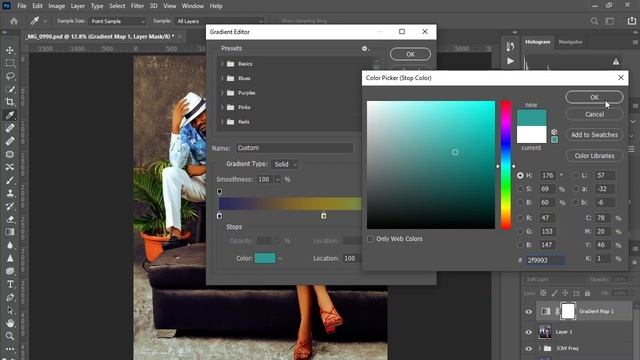Switch to the Navigator tab

[570, 42]
